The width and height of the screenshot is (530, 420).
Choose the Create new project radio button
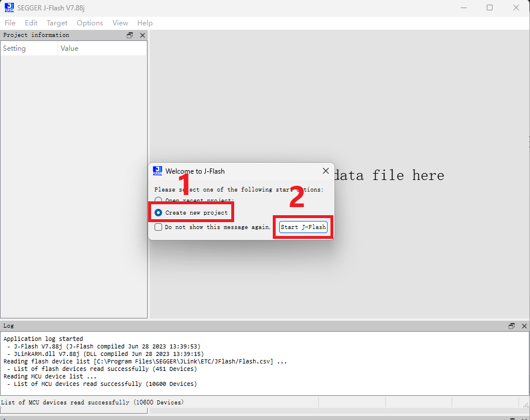tap(159, 213)
